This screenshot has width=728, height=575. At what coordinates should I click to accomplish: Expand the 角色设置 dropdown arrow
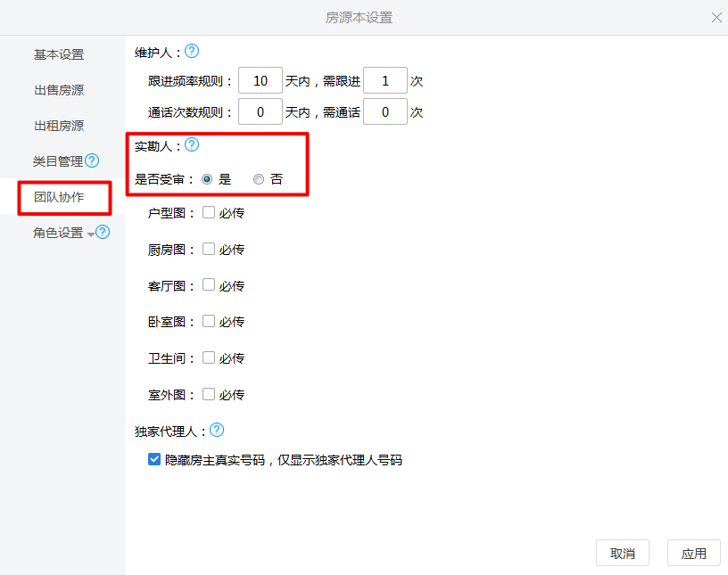[x=91, y=234]
